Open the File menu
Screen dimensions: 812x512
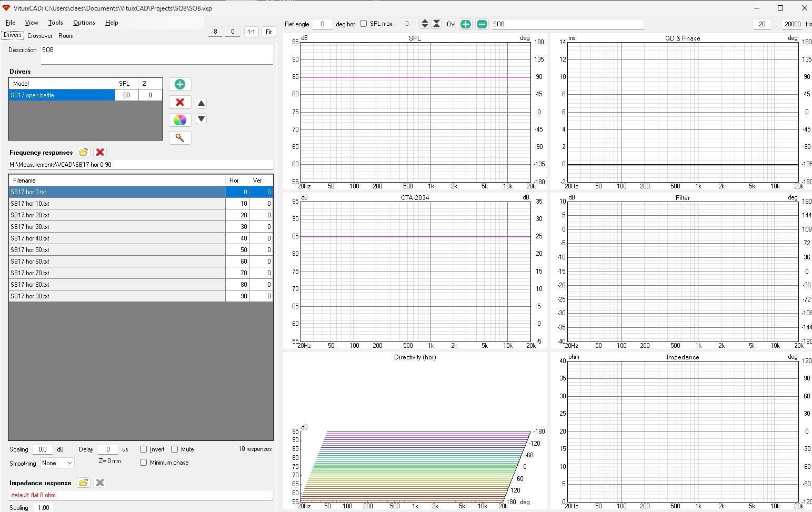[10, 23]
